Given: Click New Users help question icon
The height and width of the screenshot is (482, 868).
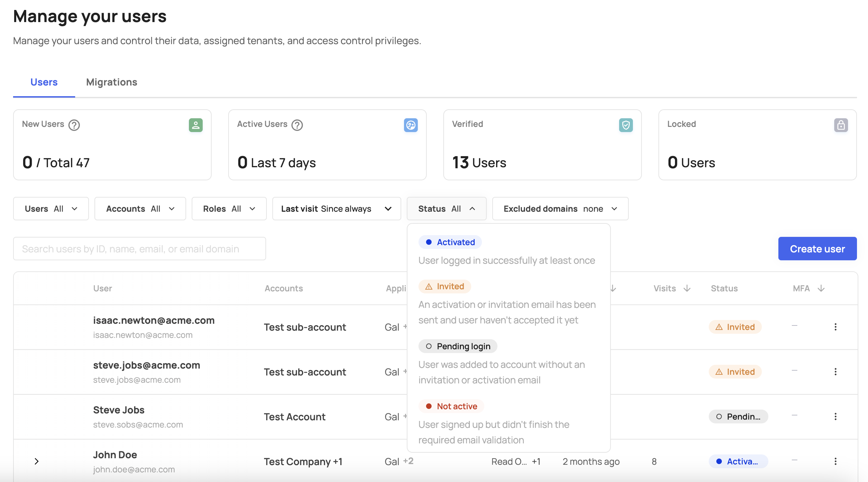Looking at the screenshot, I should click(x=74, y=125).
